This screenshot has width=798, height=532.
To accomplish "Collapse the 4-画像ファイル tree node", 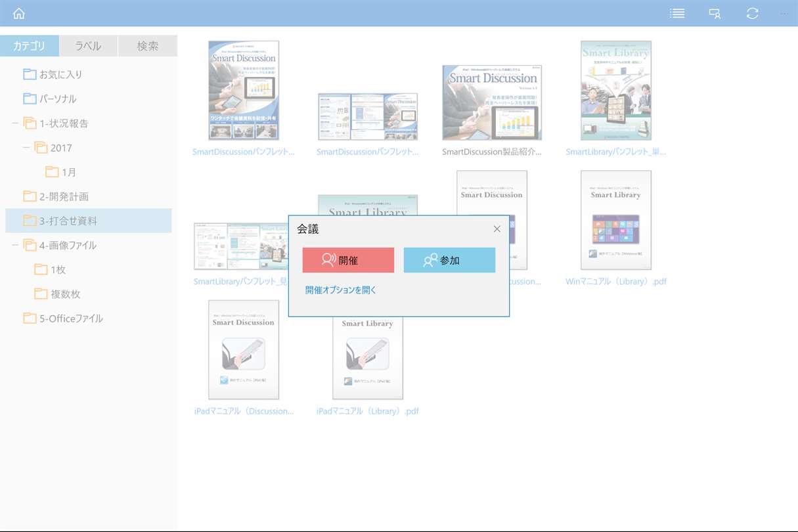I will [x=15, y=245].
